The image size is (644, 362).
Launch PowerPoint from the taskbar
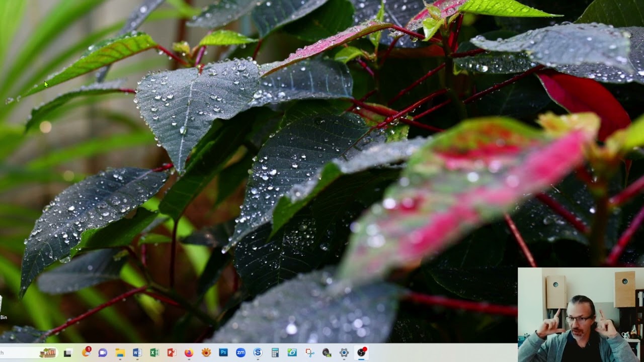point(171,353)
